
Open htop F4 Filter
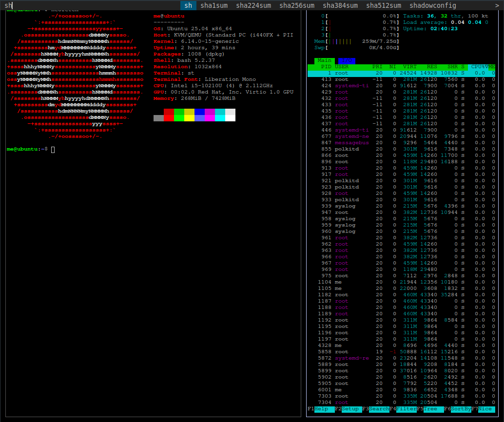coord(403,409)
